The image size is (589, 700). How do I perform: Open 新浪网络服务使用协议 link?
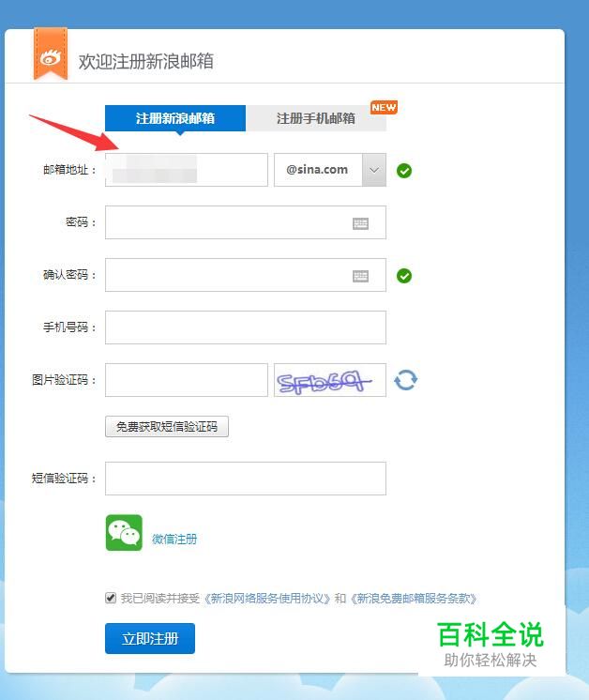tap(267, 599)
